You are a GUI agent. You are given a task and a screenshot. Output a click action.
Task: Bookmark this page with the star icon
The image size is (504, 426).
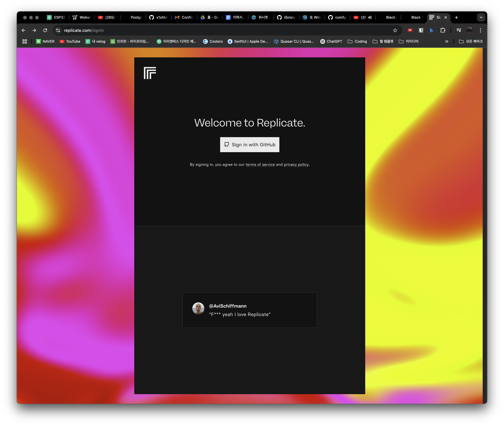point(395,30)
